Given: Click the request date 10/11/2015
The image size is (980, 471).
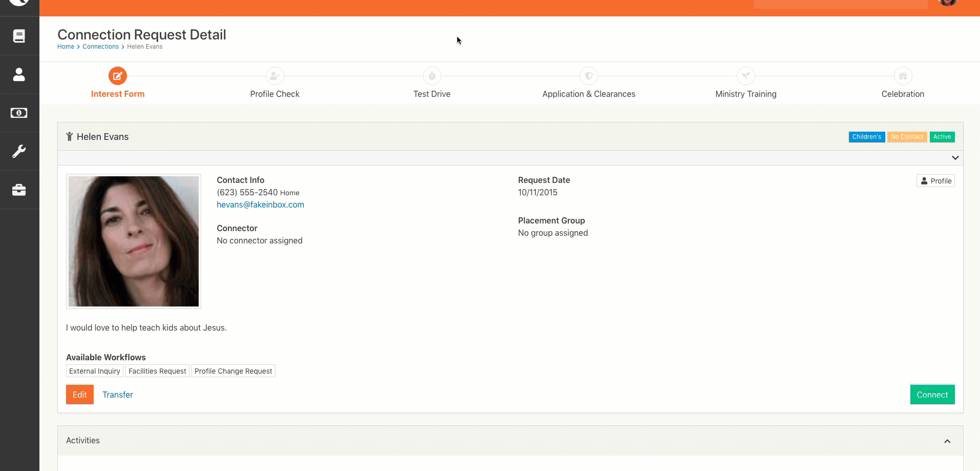Looking at the screenshot, I should pos(538,192).
